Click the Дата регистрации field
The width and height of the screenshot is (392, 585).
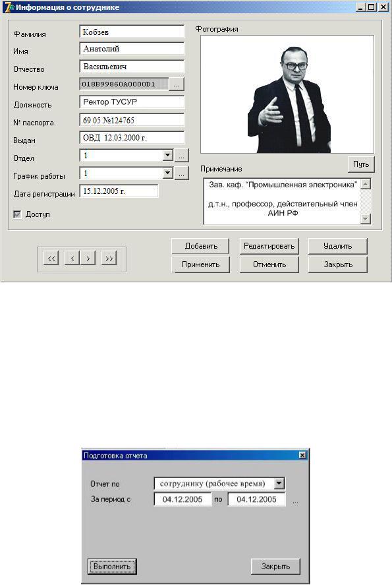(x=119, y=191)
